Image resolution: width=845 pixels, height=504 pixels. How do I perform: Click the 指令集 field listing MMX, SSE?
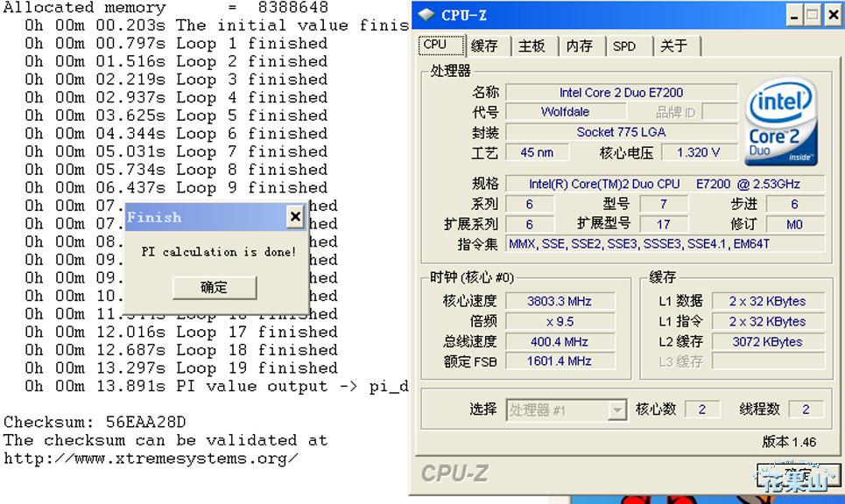pyautogui.click(x=665, y=244)
